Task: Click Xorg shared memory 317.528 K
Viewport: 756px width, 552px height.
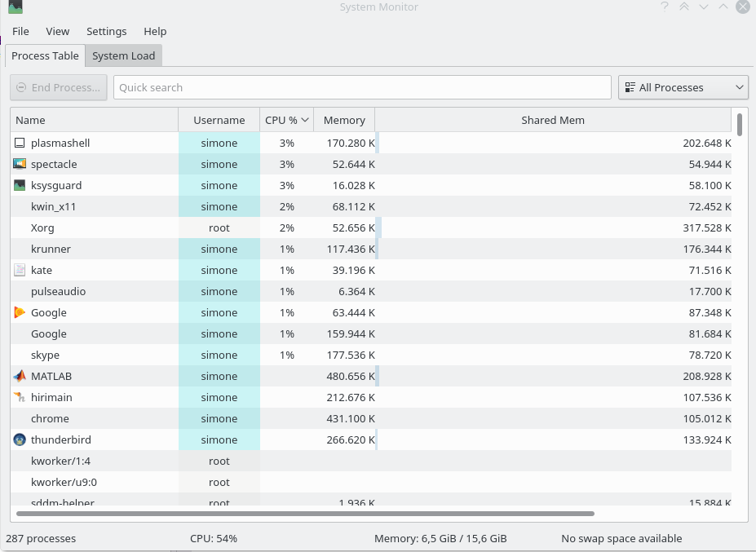Action: pos(707,227)
